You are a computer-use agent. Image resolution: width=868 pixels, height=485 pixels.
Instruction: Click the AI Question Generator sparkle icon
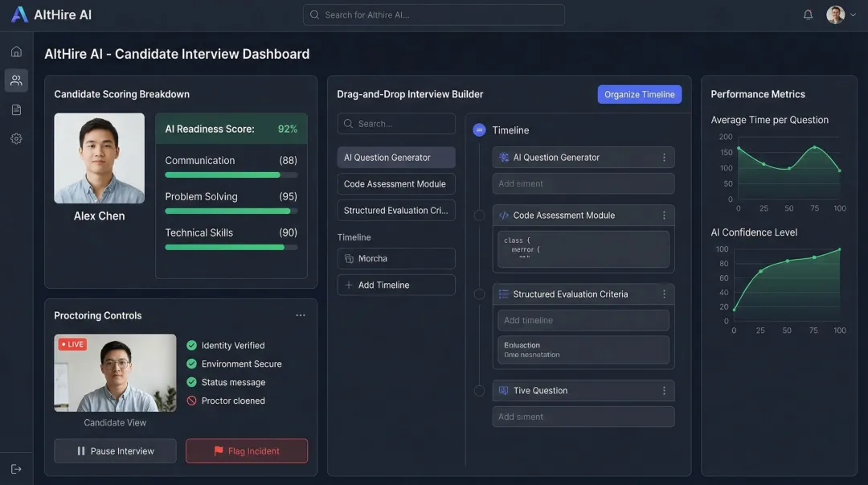pos(504,157)
